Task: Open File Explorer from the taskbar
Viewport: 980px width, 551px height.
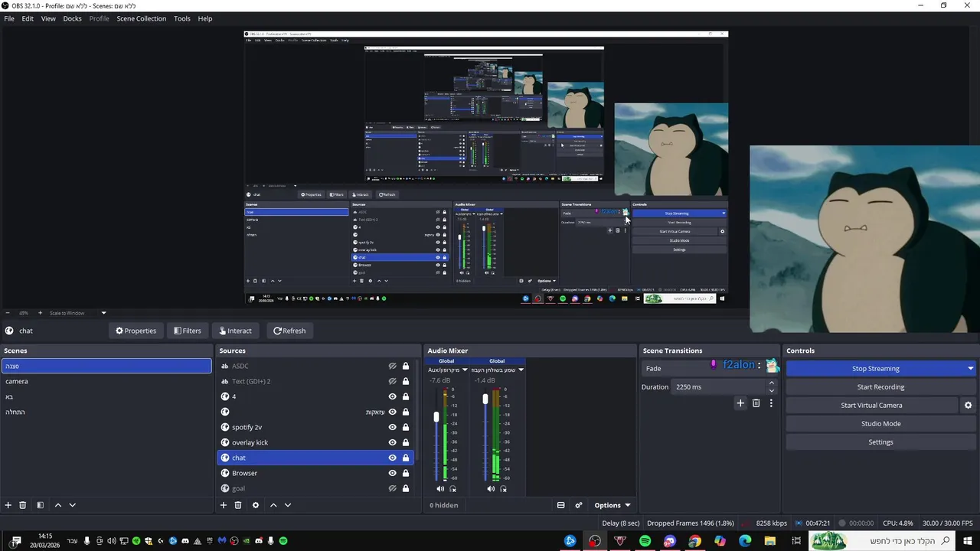Action: click(x=770, y=541)
